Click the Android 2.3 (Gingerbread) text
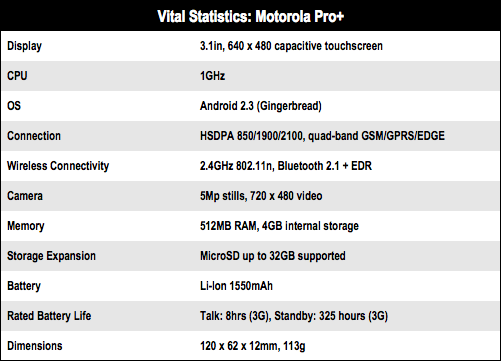Screen dimensions: 501x361 [x=261, y=106]
